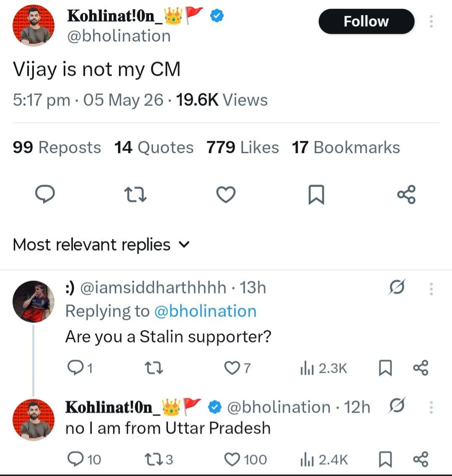Viewport: 452px width, 476px height.
Task: View analytics 2.3K on Stalin supporter reply
Action: click(x=323, y=368)
